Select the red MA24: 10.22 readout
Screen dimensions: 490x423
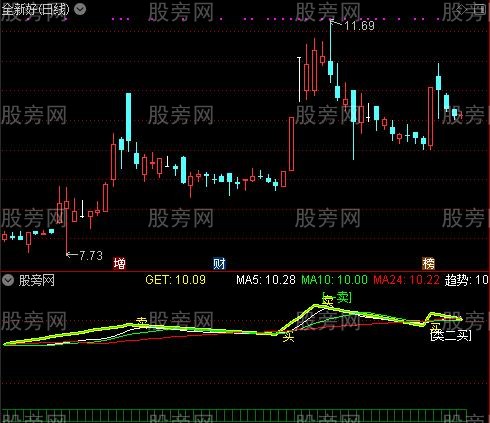pos(406,280)
